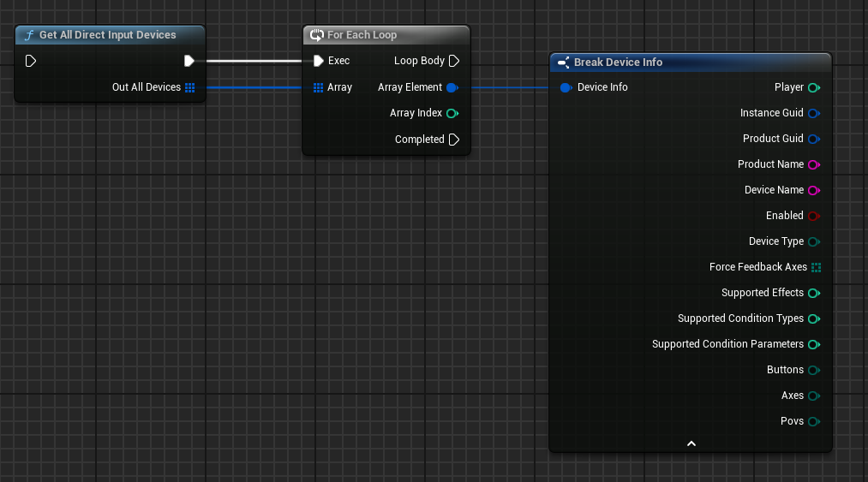Select the Get All Direct Input Devices node title
The height and width of the screenshot is (482, 868).
click(x=107, y=35)
